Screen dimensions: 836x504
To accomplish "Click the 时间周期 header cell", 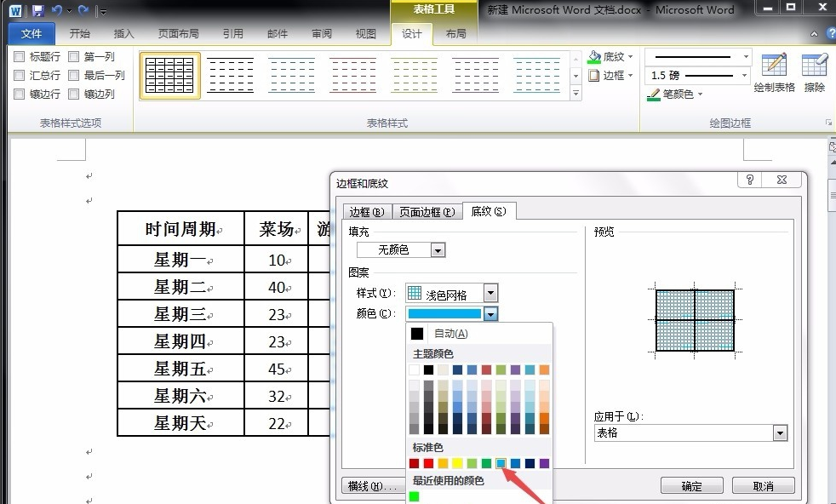I will point(180,229).
